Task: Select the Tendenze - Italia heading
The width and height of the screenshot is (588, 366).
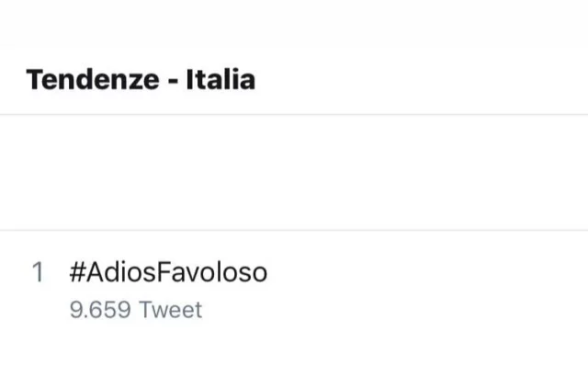Action: (141, 79)
